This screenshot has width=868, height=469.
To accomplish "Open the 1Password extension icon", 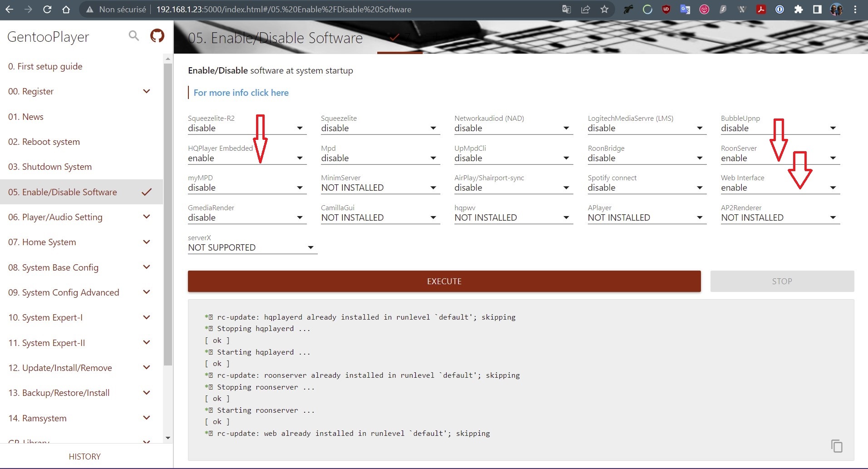I will point(779,9).
